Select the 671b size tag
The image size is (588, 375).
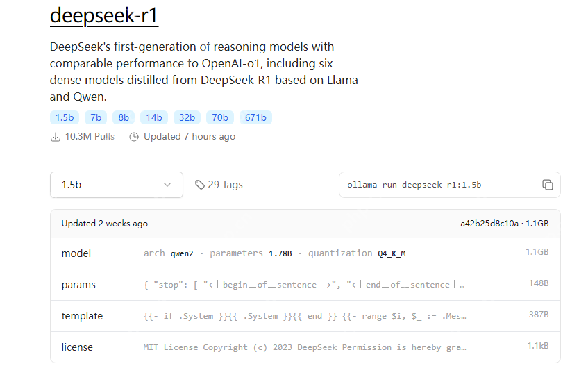pos(255,118)
